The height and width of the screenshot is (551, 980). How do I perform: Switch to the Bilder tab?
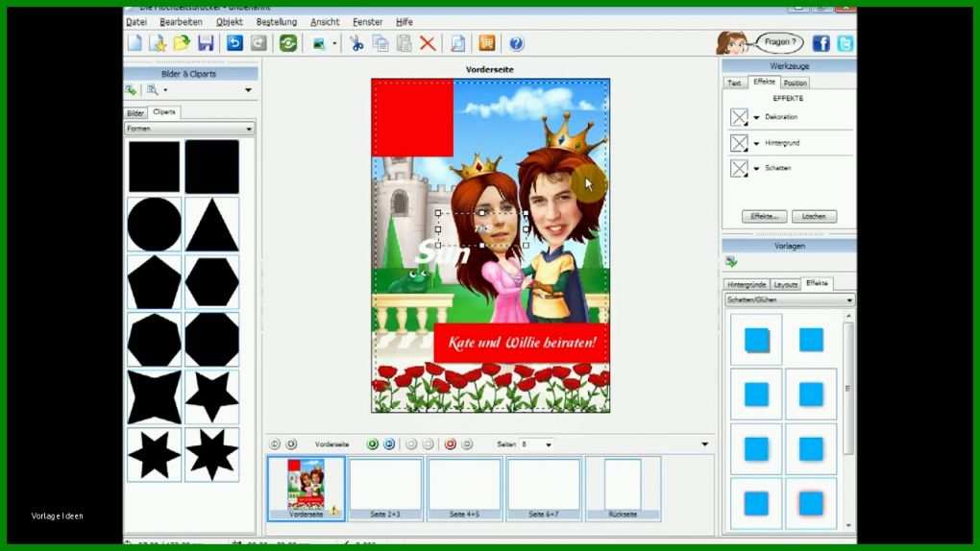(x=135, y=113)
